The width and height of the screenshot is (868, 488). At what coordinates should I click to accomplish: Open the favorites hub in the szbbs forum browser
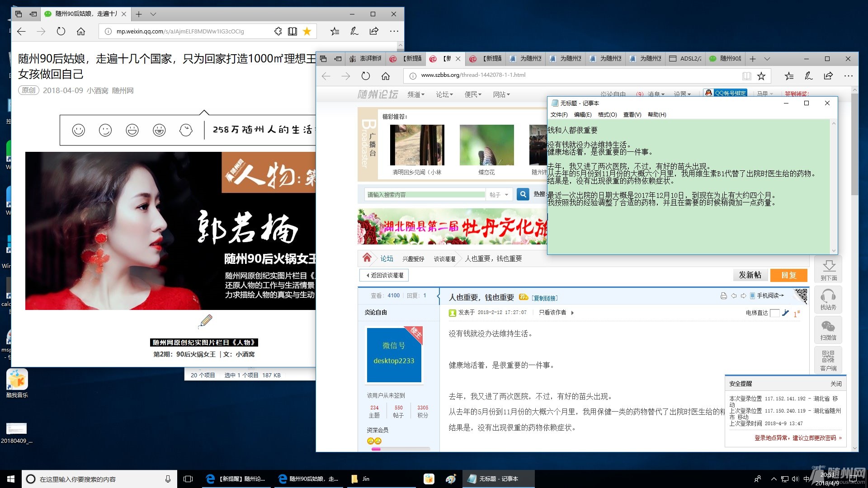pos(789,76)
